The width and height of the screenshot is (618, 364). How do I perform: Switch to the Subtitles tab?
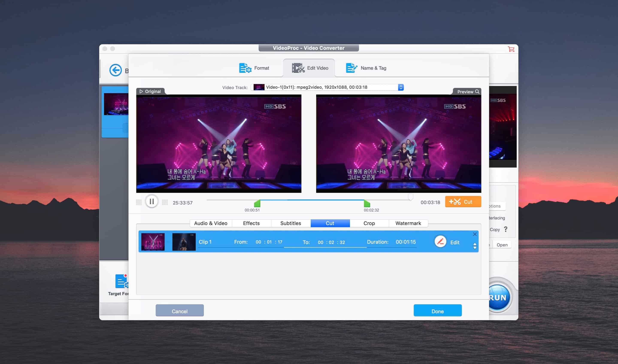click(x=291, y=223)
